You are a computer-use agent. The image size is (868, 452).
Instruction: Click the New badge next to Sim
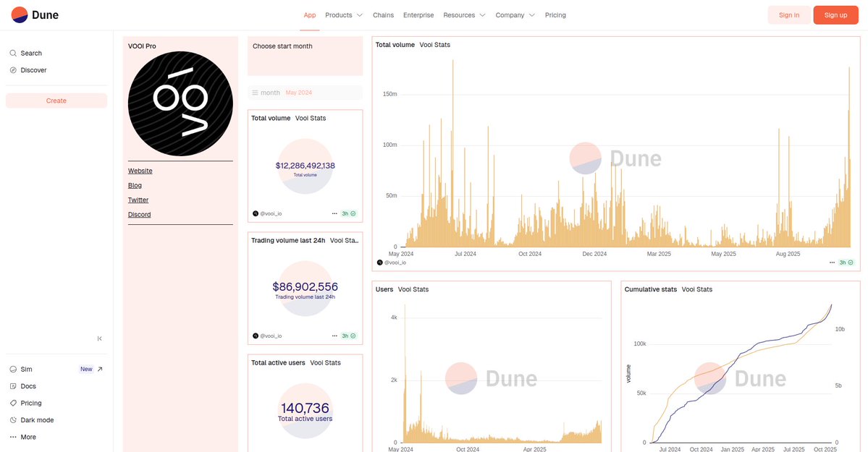coord(86,369)
